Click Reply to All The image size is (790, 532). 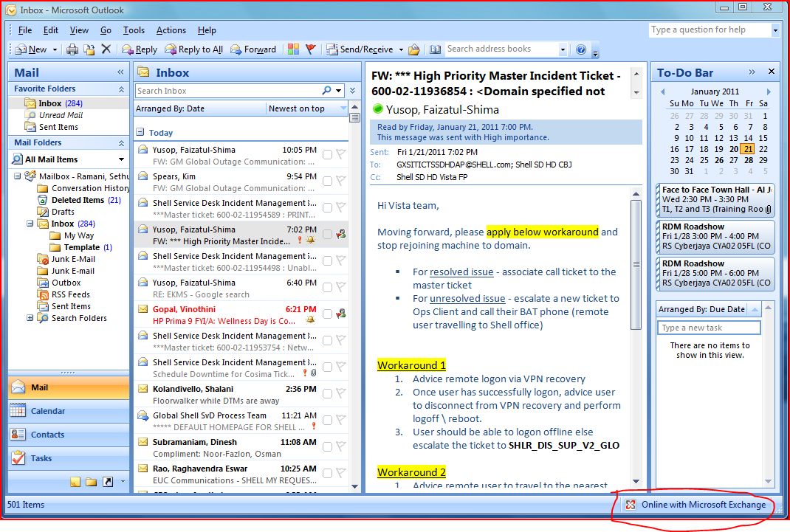point(193,49)
